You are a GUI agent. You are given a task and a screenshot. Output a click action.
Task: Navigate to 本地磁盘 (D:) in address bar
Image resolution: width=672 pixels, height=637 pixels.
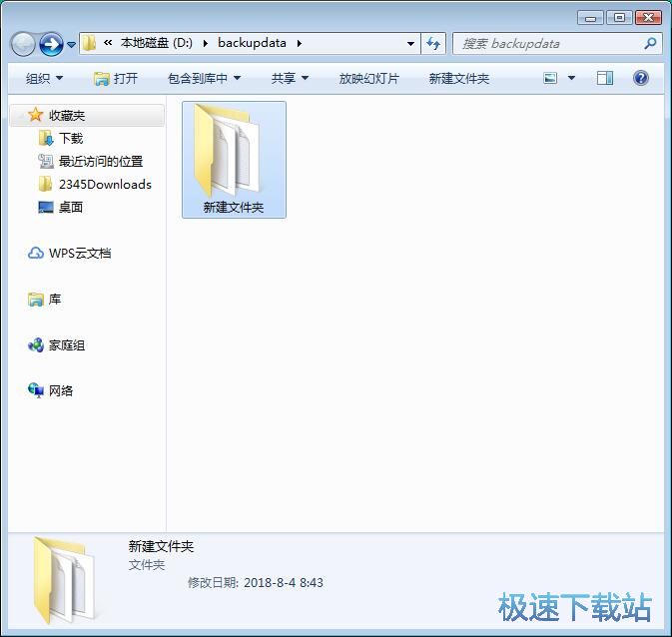tap(157, 43)
